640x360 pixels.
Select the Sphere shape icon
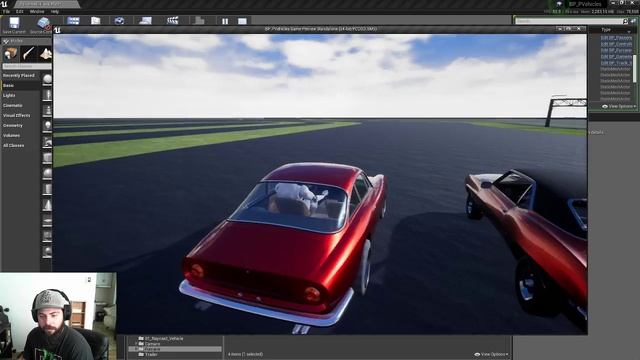click(47, 173)
